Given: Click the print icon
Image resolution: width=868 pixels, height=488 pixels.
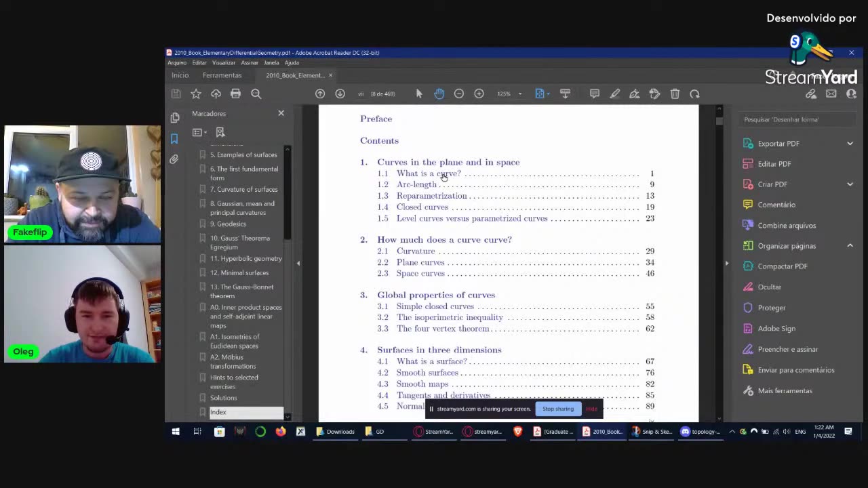Looking at the screenshot, I should click(x=235, y=94).
